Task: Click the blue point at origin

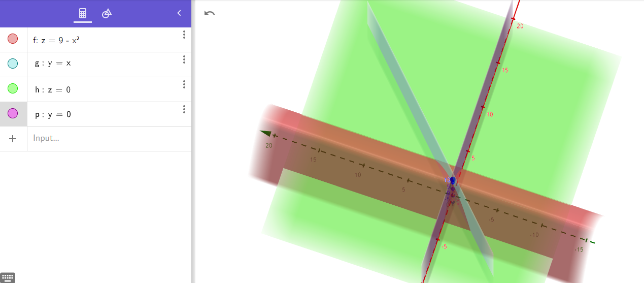Action: coord(452,180)
